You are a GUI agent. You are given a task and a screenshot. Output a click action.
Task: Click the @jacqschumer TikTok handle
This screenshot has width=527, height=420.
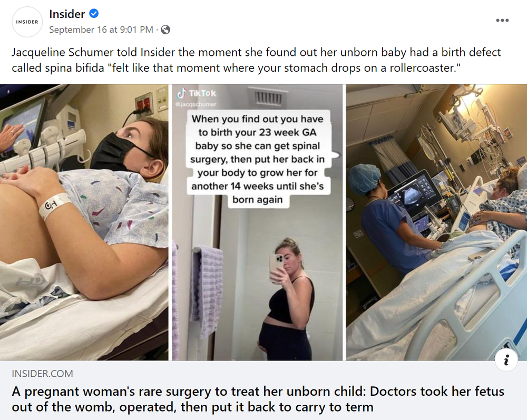click(196, 104)
